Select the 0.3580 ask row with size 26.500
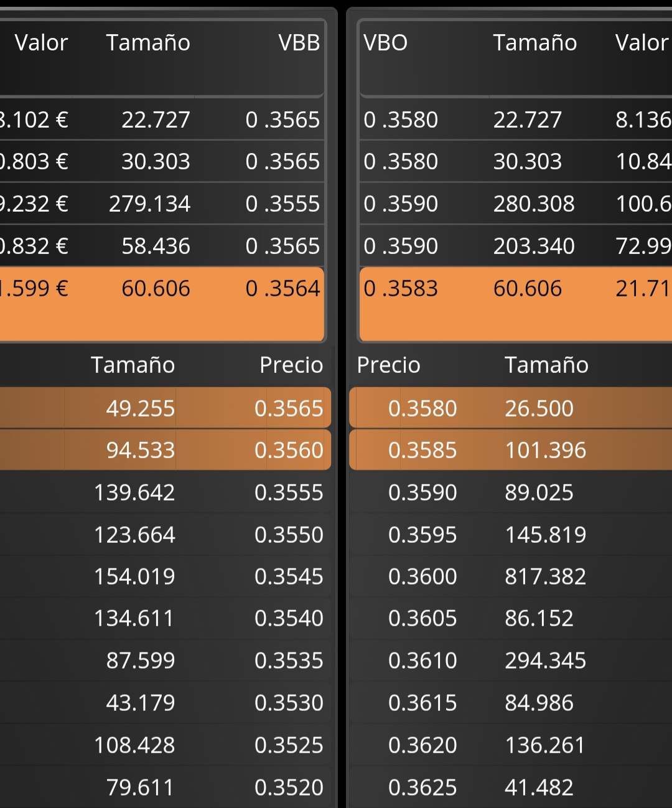The image size is (672, 808). [x=511, y=408]
